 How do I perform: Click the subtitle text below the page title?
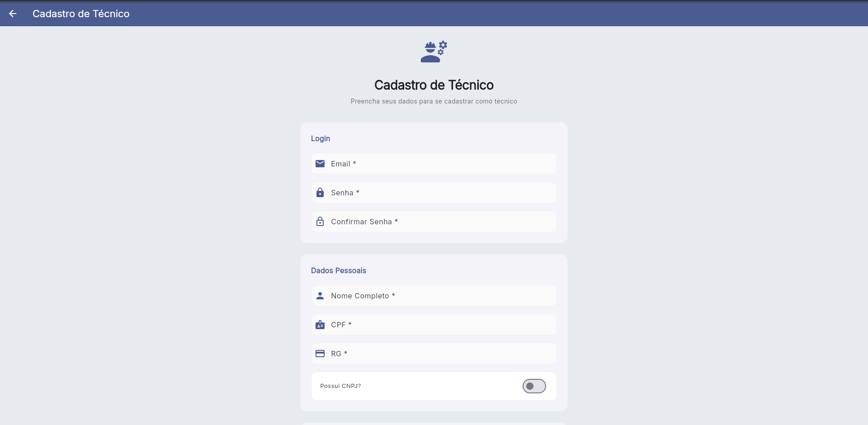(434, 101)
